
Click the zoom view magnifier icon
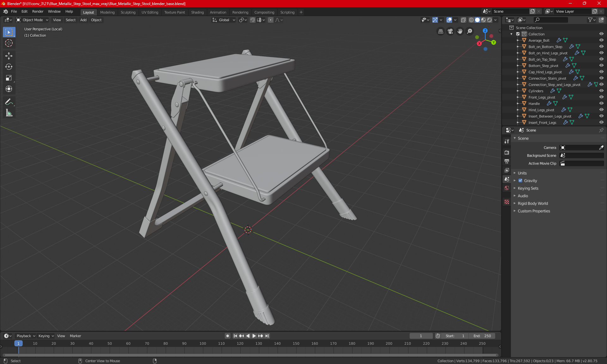point(470,31)
